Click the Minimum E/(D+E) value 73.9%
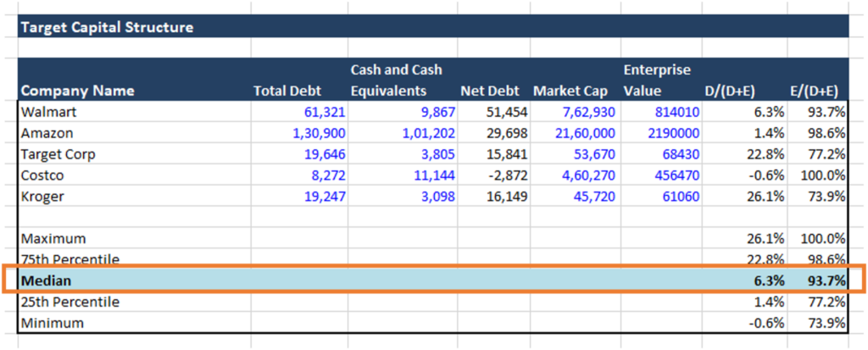The width and height of the screenshot is (868, 350). (826, 323)
